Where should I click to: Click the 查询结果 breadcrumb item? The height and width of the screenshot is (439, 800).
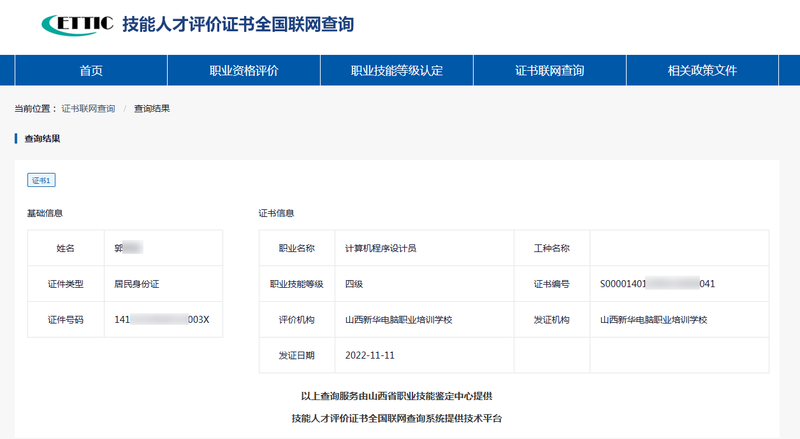click(151, 107)
